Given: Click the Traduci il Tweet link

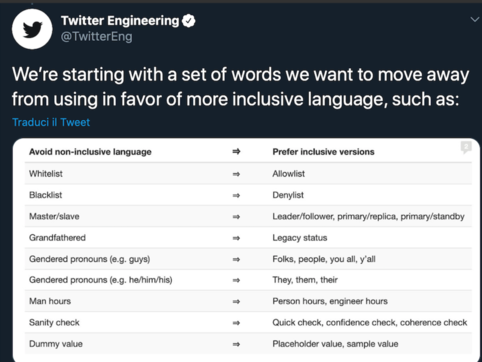Looking at the screenshot, I should coord(51,122).
